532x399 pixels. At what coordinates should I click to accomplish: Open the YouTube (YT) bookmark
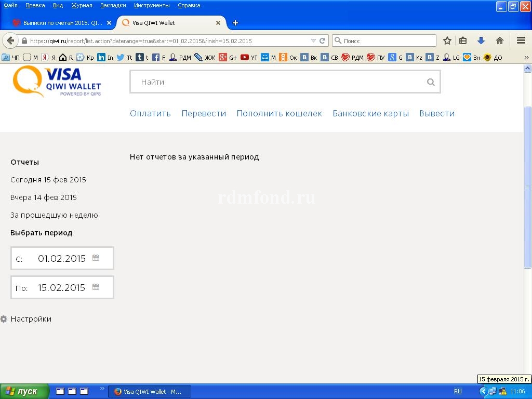point(249,57)
